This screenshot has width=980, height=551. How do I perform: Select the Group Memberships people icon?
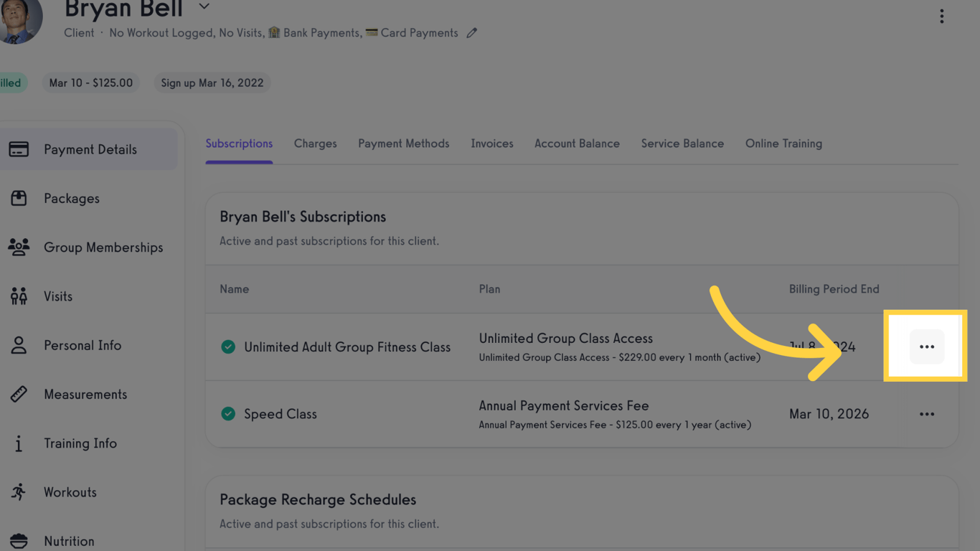point(19,248)
